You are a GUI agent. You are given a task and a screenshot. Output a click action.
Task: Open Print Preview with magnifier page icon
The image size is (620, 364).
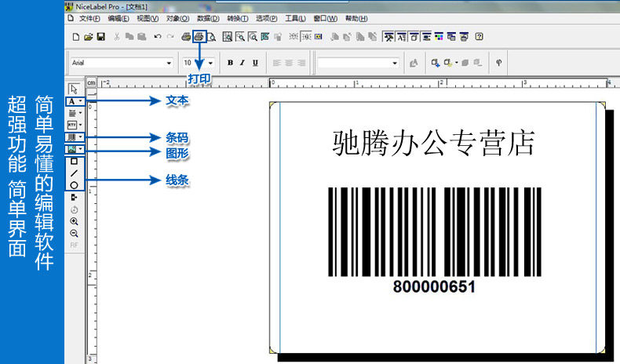(212, 37)
